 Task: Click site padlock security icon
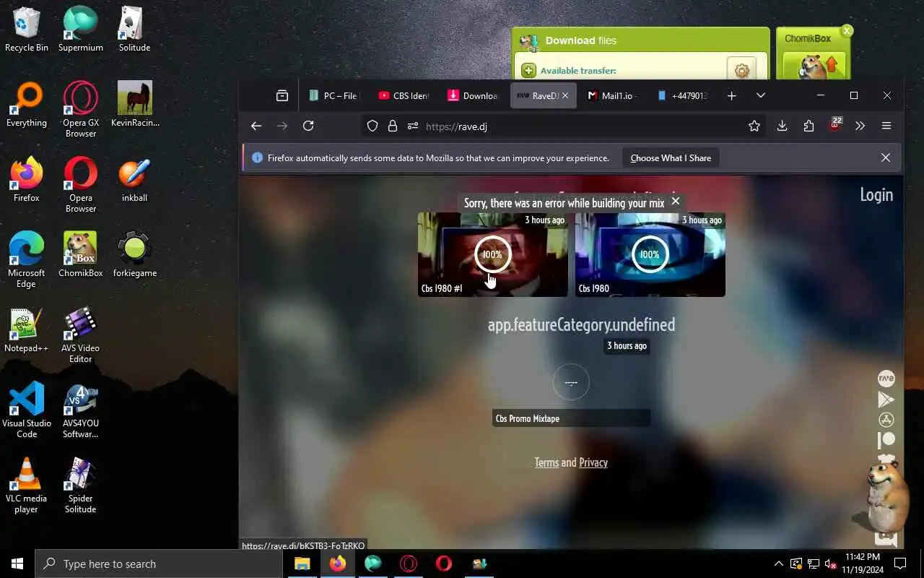click(393, 126)
